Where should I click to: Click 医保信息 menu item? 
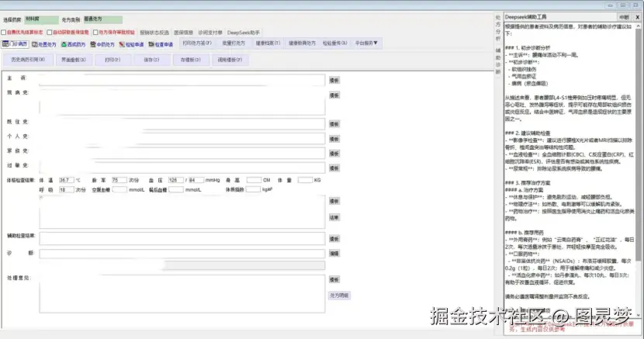(183, 33)
